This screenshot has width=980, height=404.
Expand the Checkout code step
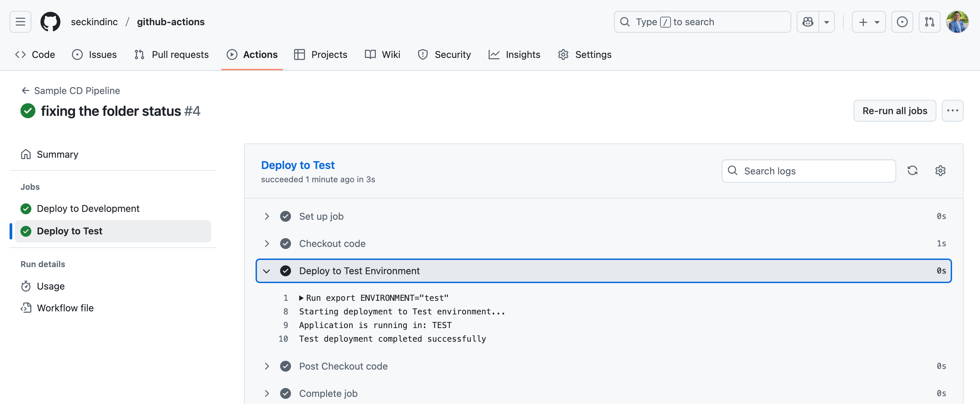tap(267, 244)
